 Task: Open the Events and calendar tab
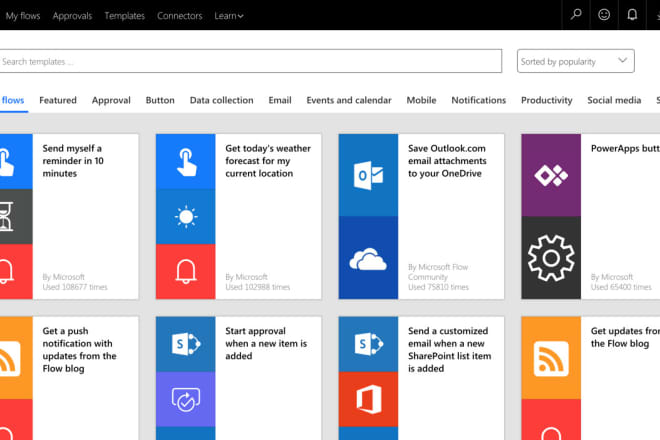349,100
